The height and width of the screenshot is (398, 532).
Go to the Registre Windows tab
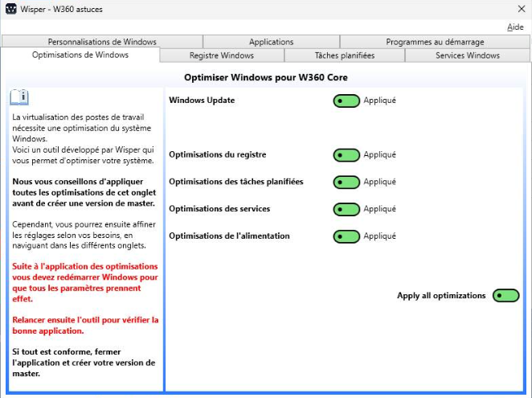click(222, 55)
